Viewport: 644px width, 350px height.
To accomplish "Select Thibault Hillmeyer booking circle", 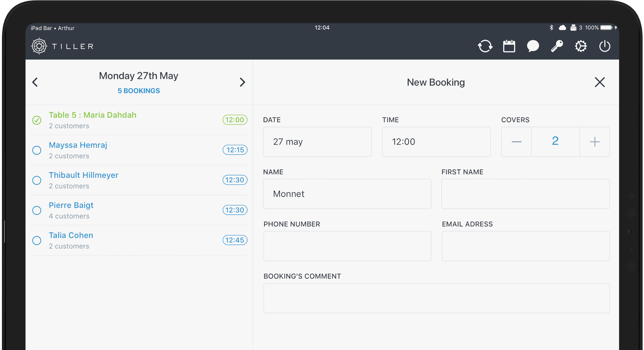I will 37,180.
